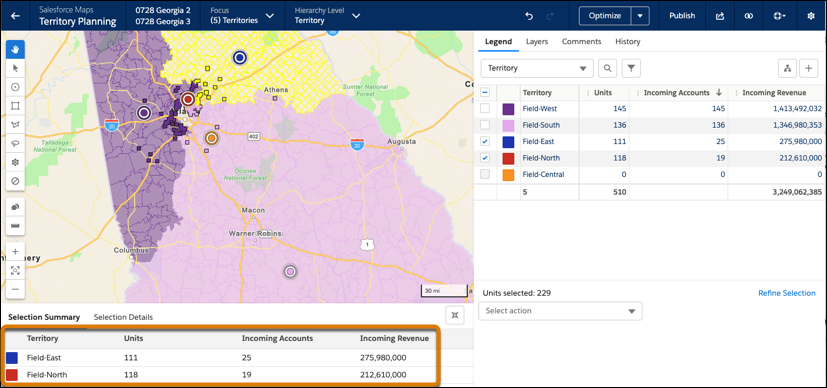
Task: Switch to the Layers tab
Action: point(537,42)
